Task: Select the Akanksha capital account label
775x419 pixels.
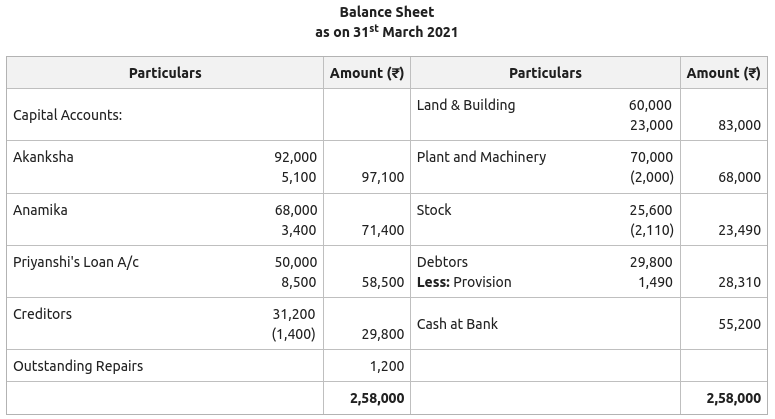Action: 43,157
